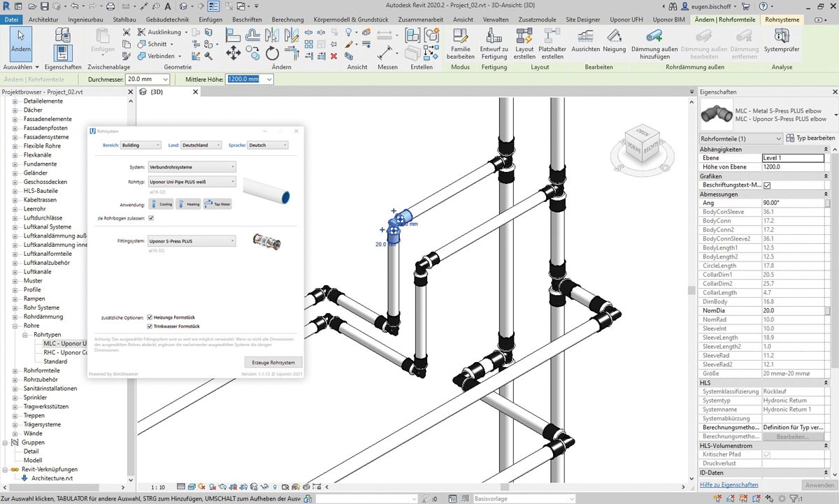Open Familie bearbeiten

pos(460,36)
